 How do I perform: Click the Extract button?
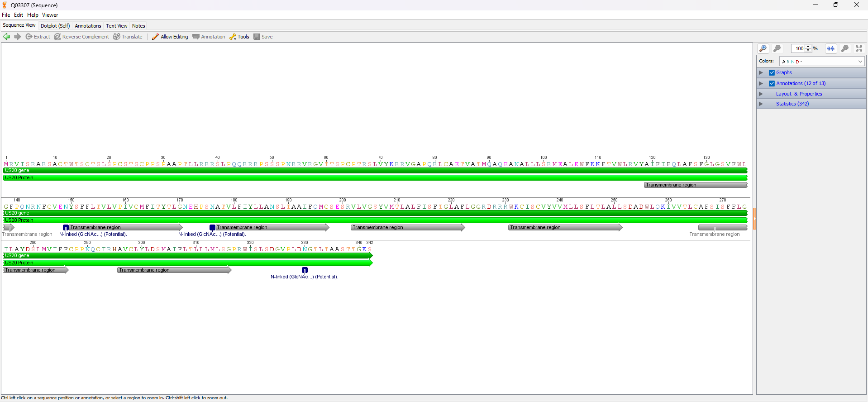[x=38, y=37]
